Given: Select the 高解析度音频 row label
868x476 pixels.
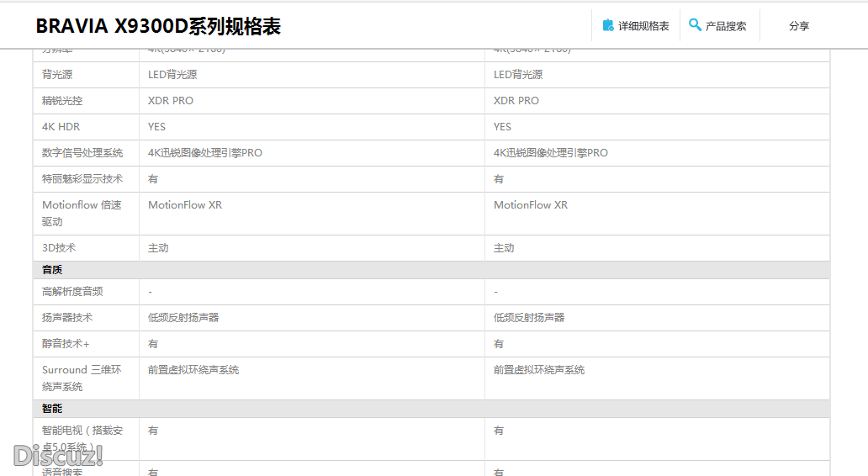Looking at the screenshot, I should [72, 292].
